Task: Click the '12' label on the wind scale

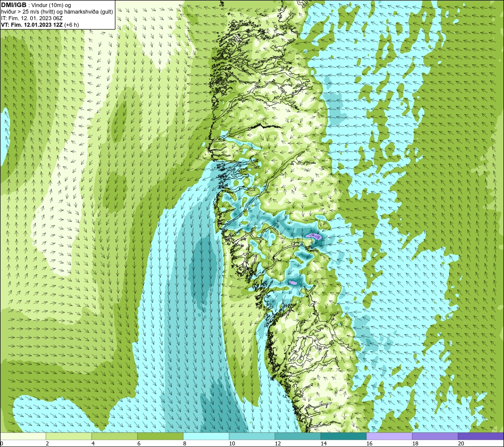Action: pos(278,443)
